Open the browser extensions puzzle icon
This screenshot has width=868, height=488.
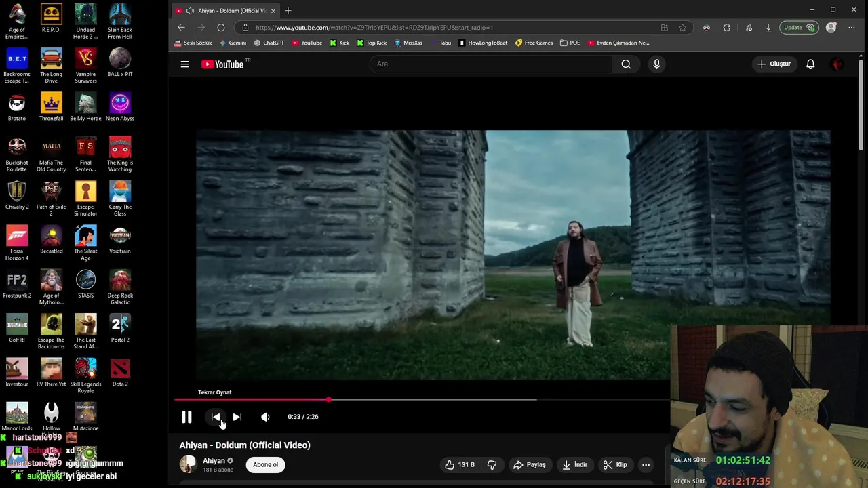[x=726, y=28]
